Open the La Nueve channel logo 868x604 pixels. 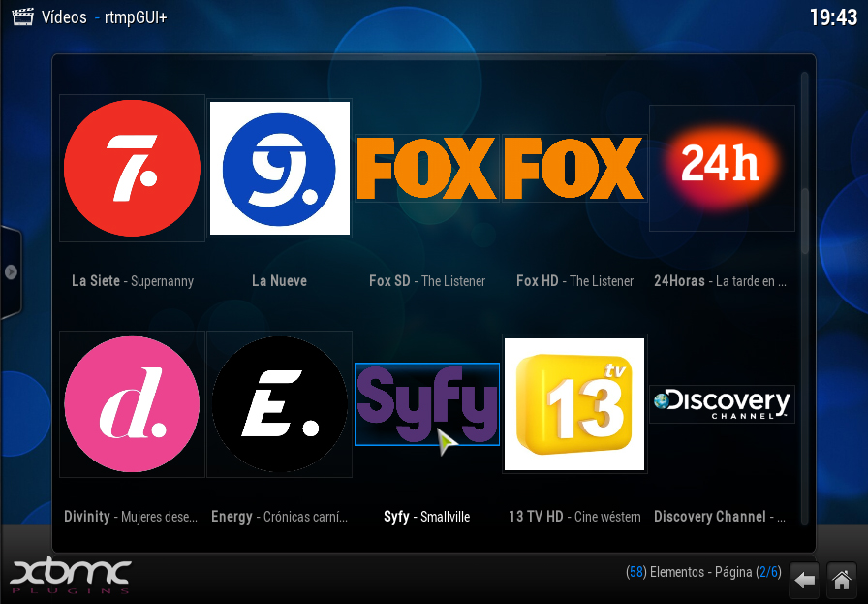coord(280,168)
